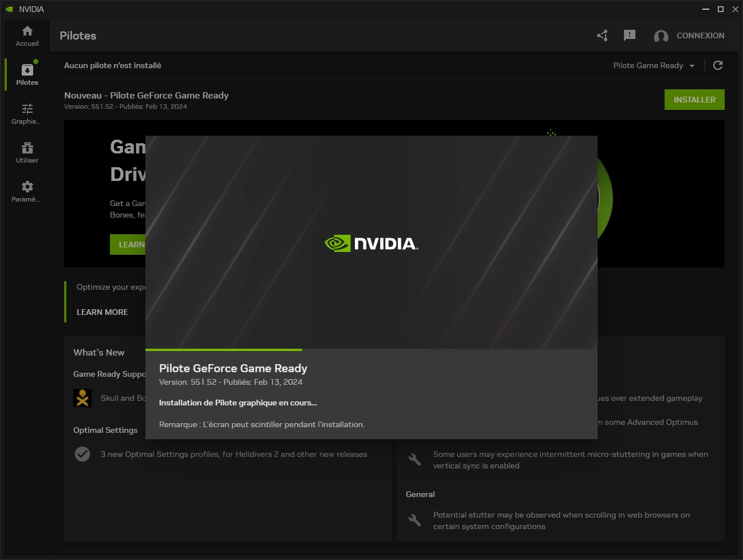Click "Pilote GeForce Game Ready" dialog title
Image resolution: width=743 pixels, height=560 pixels.
pos(233,368)
